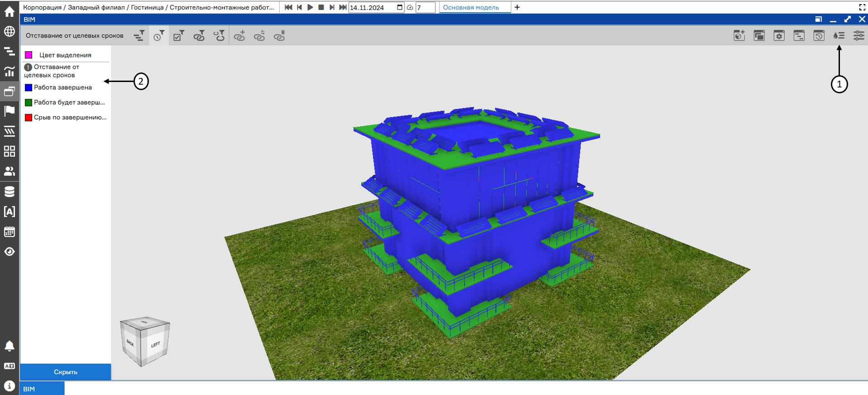This screenshot has height=395, width=868.
Task: Open the calendar icon in the sidebar
Action: [10, 232]
